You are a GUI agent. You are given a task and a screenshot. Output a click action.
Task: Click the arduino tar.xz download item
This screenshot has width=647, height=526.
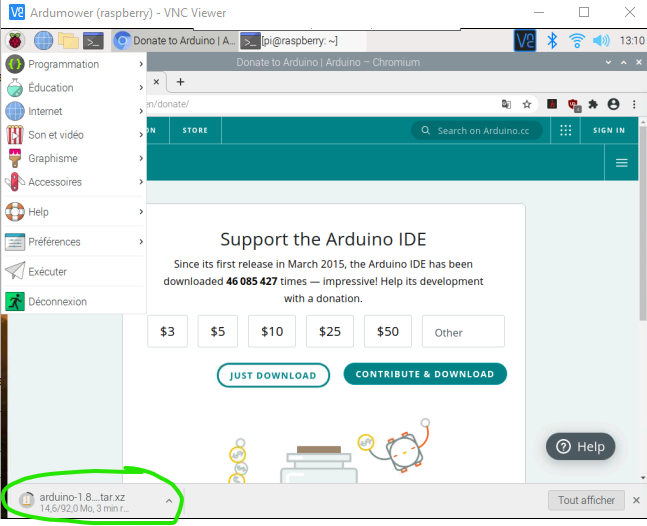click(85, 502)
